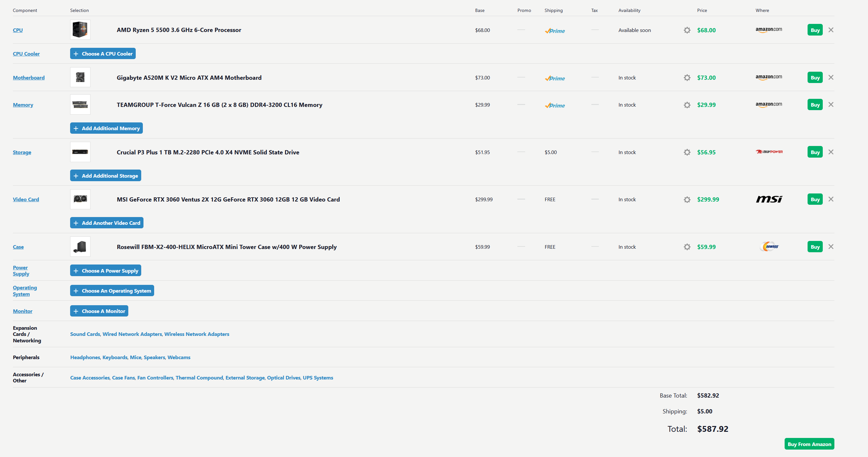
Task: Open price settings gear for Motherboard row
Action: pyautogui.click(x=687, y=78)
